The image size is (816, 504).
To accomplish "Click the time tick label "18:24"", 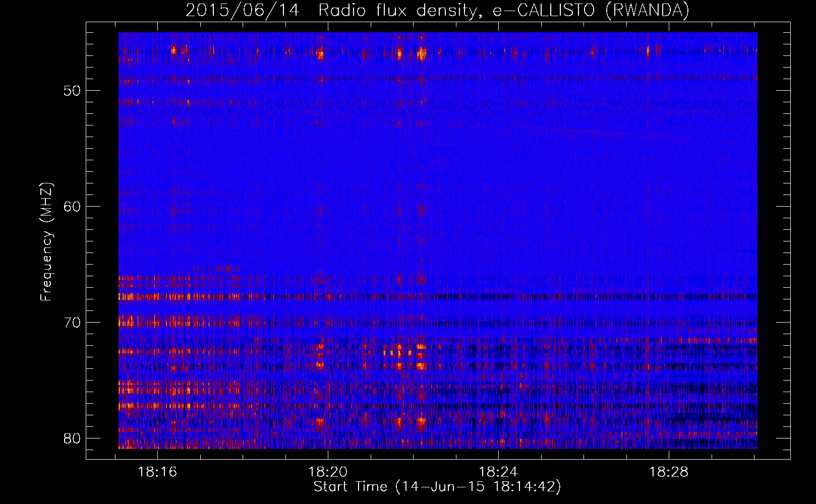I will [x=498, y=472].
